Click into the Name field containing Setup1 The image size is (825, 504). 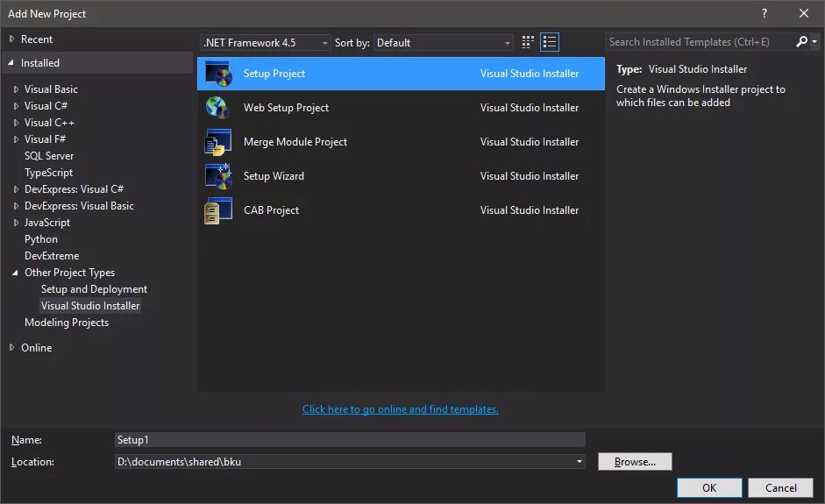pos(350,440)
